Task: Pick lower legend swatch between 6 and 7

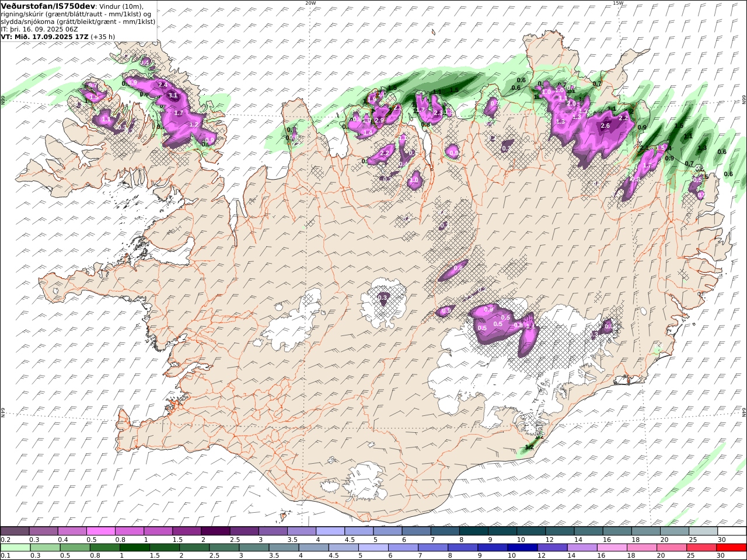Action: click(403, 548)
